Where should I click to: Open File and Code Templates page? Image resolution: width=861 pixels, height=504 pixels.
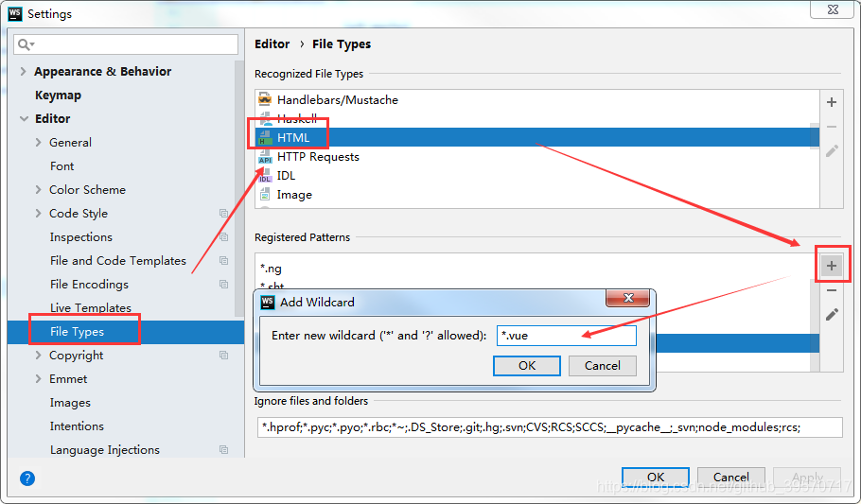click(117, 261)
